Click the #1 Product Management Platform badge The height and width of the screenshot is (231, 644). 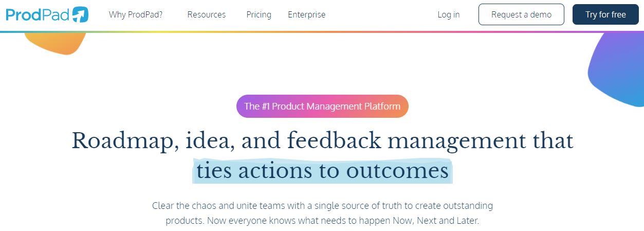pyautogui.click(x=322, y=106)
